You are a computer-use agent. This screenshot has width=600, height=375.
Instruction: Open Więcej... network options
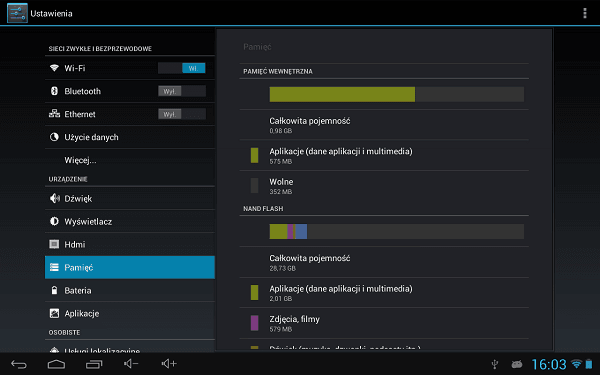130,160
